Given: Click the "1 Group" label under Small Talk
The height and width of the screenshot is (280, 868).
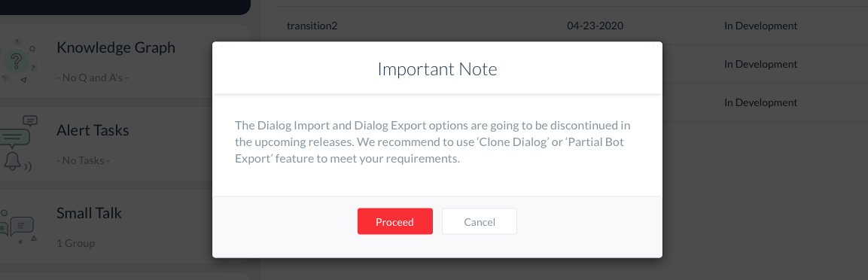Looking at the screenshot, I should point(75,243).
